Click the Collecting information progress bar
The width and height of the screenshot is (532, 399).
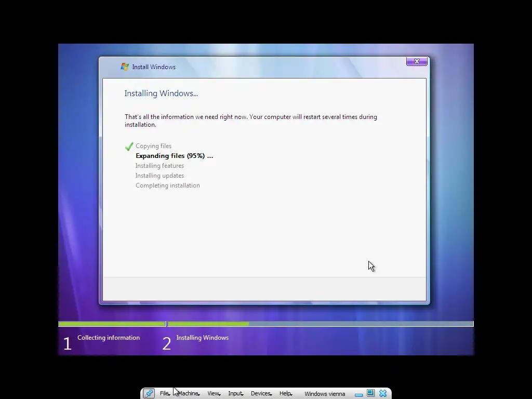(112, 324)
